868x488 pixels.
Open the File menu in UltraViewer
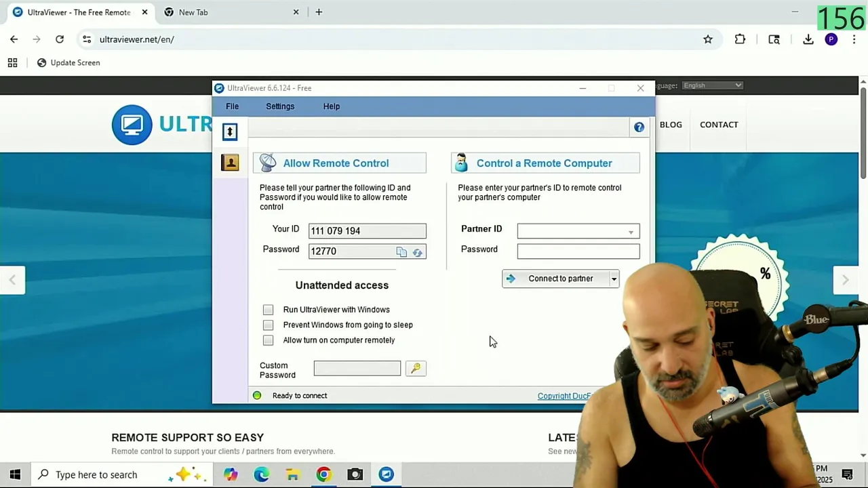(x=232, y=106)
